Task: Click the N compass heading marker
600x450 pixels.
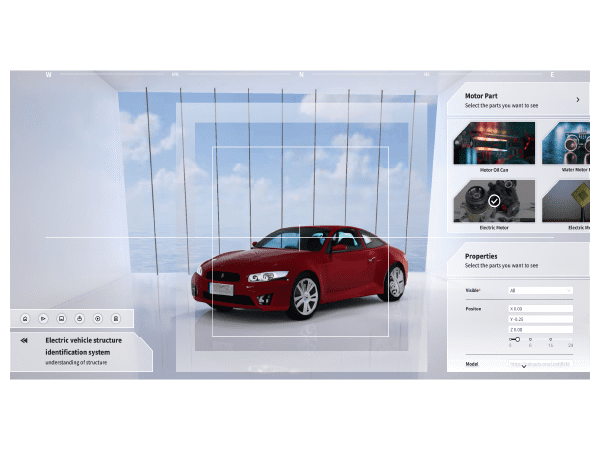Action: pos(301,75)
